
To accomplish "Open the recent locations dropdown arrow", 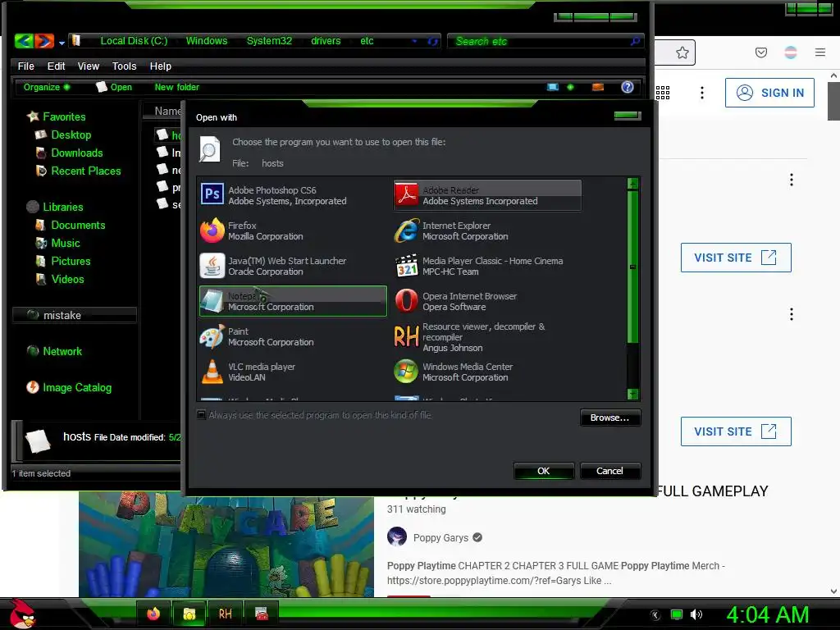I will click(62, 43).
